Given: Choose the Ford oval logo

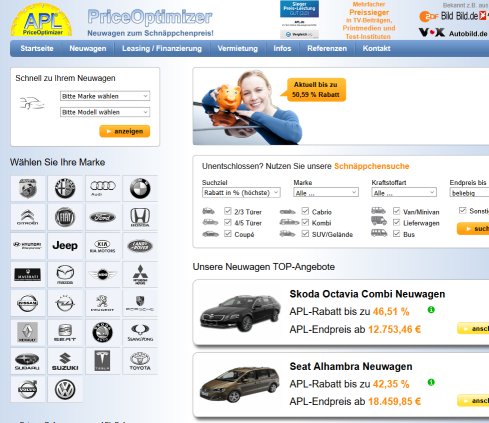Looking at the screenshot, I should [x=103, y=217].
